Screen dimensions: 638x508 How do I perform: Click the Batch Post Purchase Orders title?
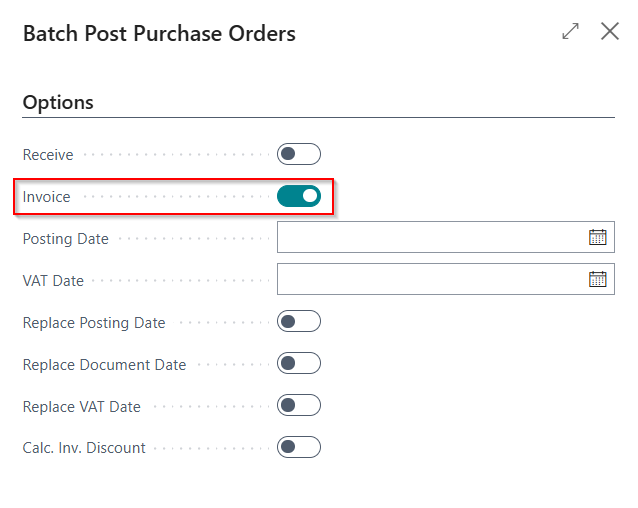click(x=159, y=33)
